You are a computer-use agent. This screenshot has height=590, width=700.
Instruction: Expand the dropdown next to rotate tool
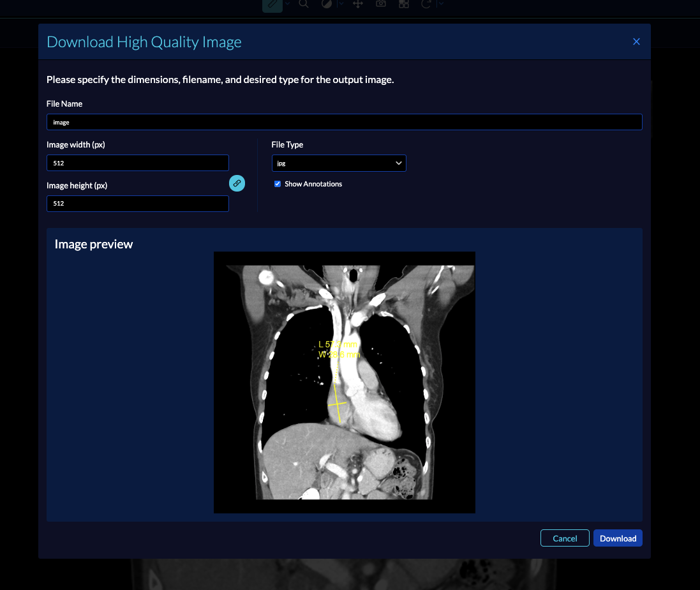pos(440,4)
